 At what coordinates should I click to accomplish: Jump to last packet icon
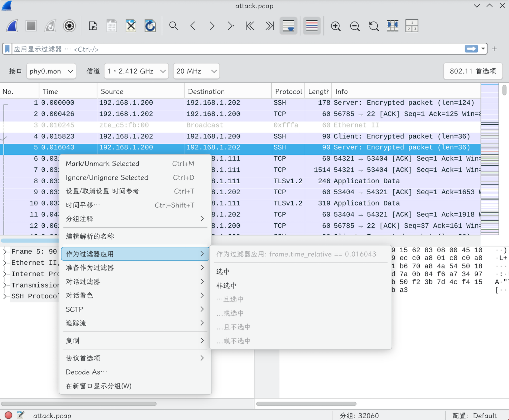(x=269, y=26)
